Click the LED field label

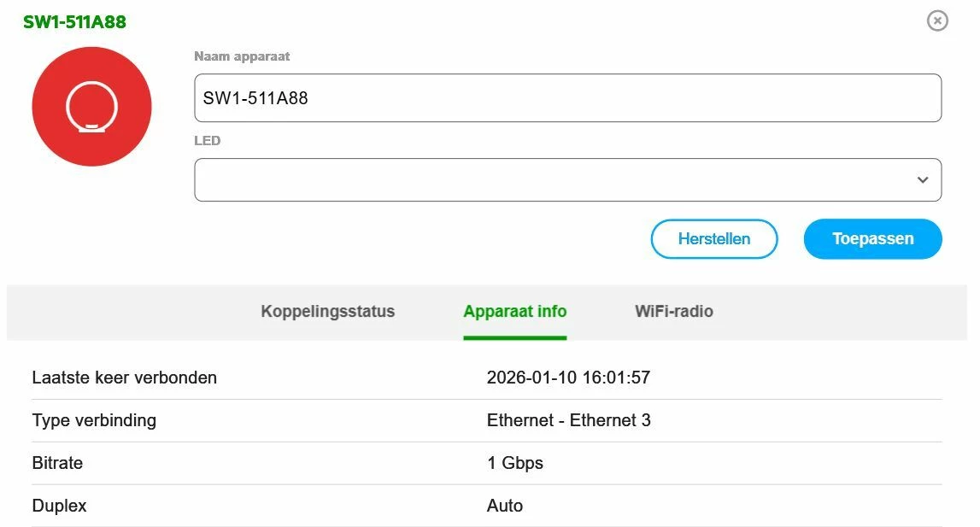tap(207, 141)
